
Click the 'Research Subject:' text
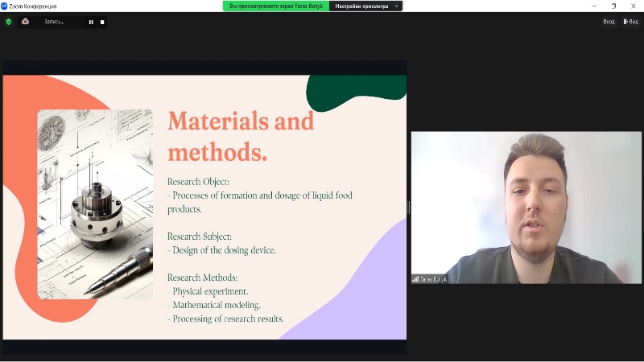(200, 237)
